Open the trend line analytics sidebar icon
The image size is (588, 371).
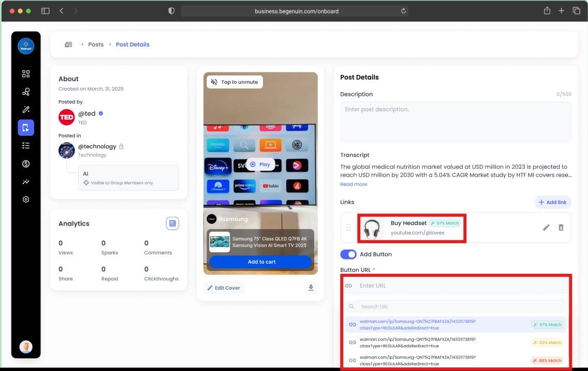coord(25,182)
